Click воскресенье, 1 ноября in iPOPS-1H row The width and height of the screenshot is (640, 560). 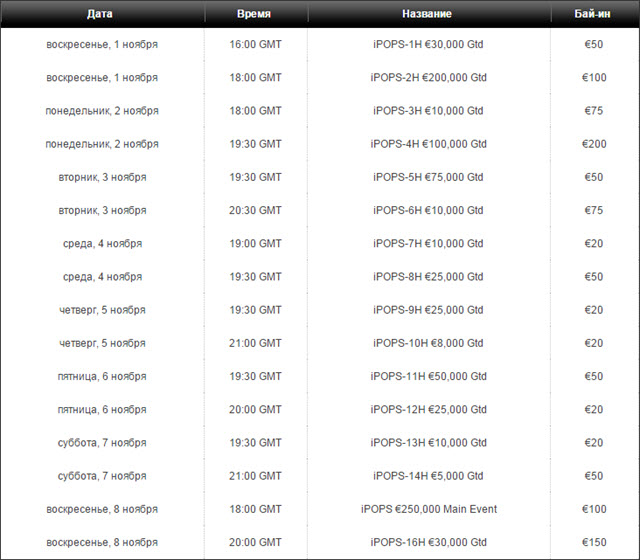[x=102, y=44]
